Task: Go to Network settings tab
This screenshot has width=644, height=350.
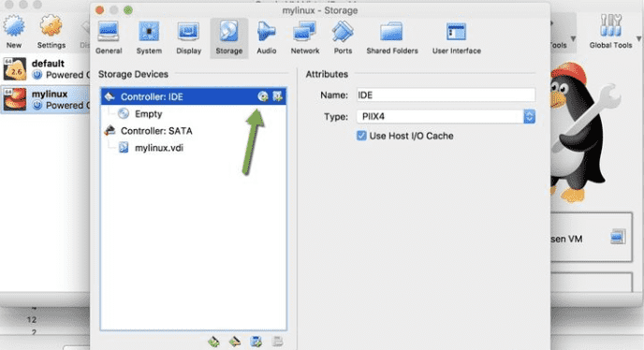Action: (305, 37)
